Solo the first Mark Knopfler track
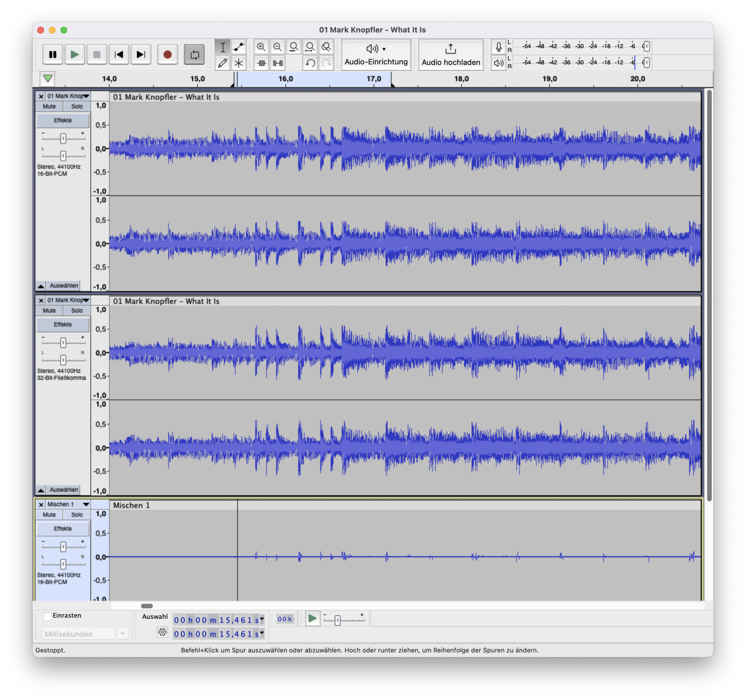 (x=77, y=107)
